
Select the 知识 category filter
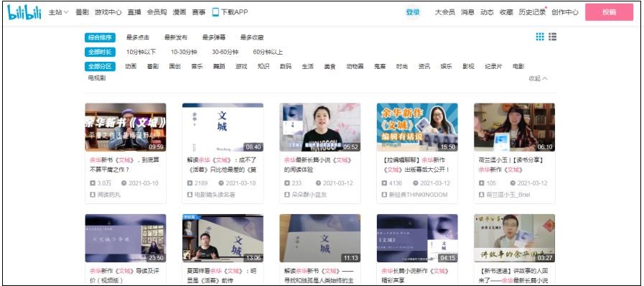(x=263, y=66)
